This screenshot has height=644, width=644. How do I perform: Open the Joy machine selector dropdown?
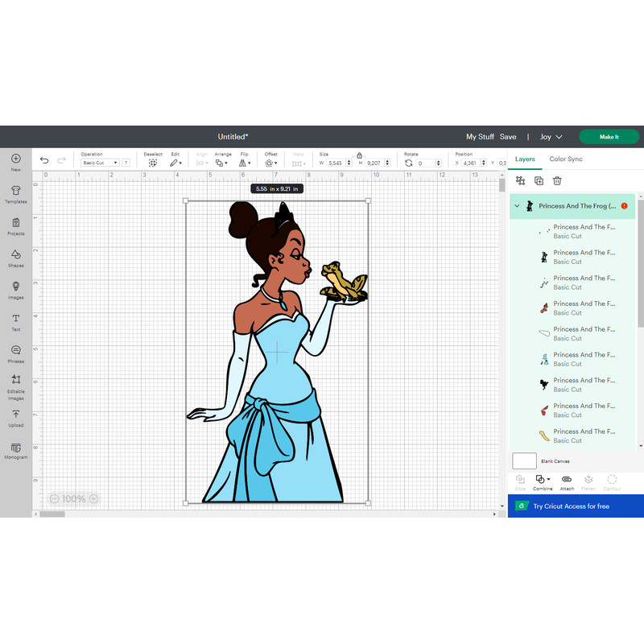551,137
